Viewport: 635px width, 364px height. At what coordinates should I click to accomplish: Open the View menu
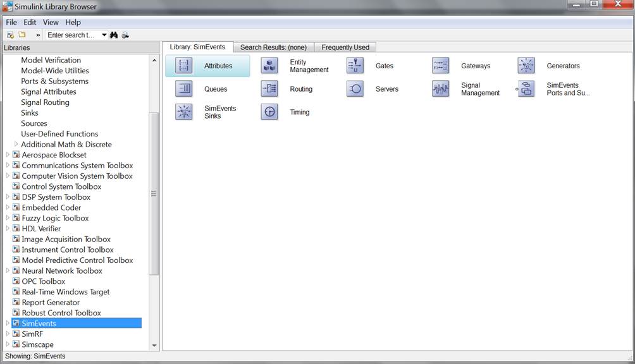pyautogui.click(x=51, y=22)
